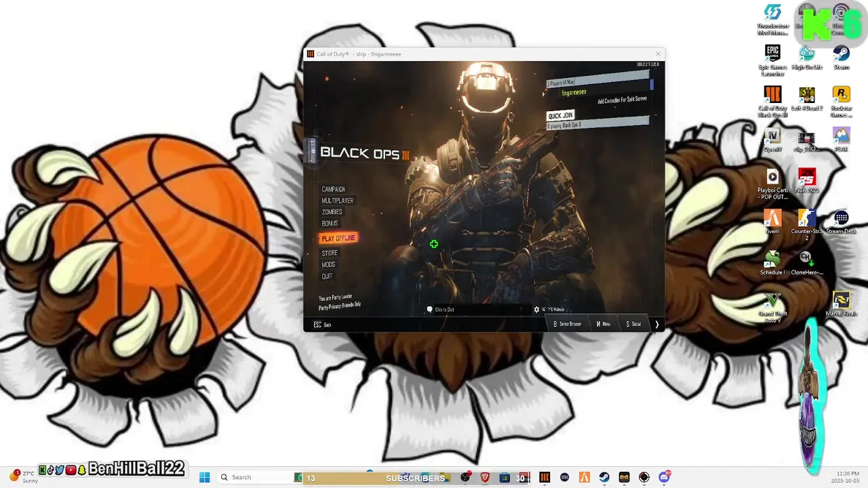Open the S Social footer button

[x=633, y=324]
